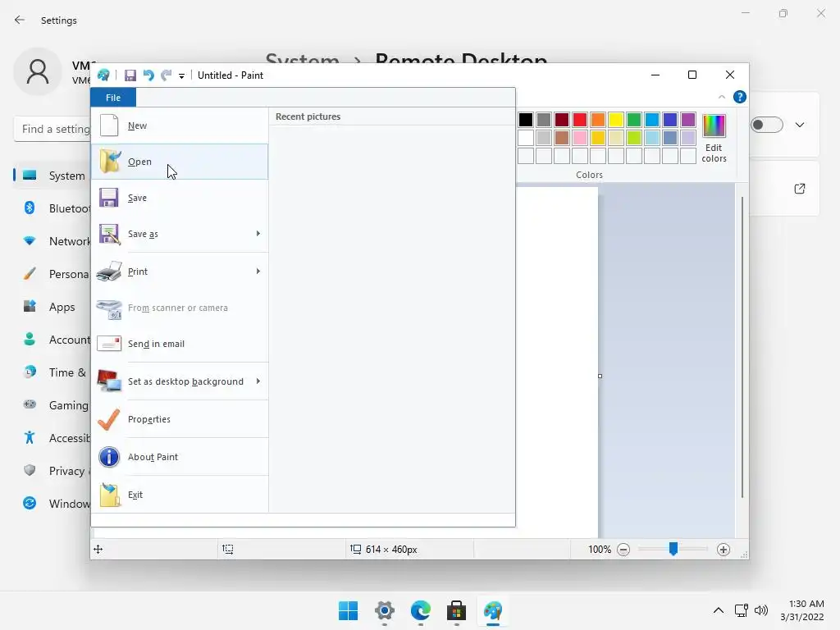Open Personalization in the Settings sidebar

52,274
